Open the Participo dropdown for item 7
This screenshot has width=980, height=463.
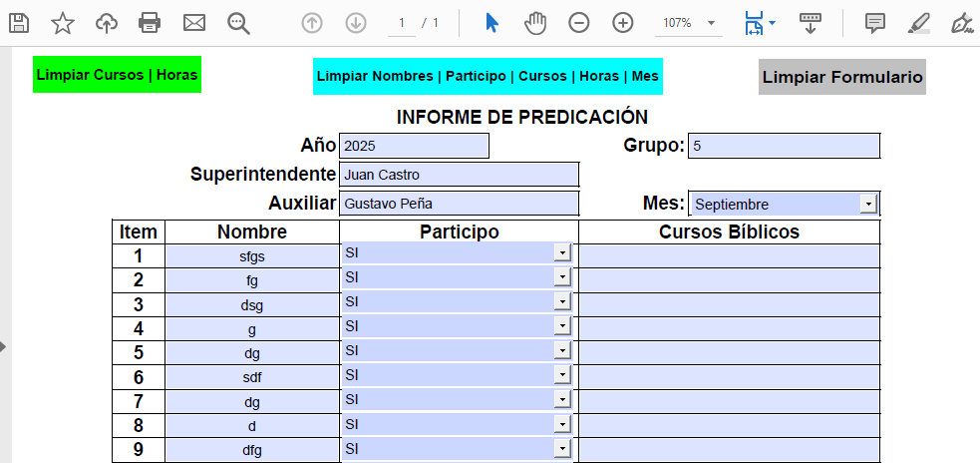[x=562, y=399]
